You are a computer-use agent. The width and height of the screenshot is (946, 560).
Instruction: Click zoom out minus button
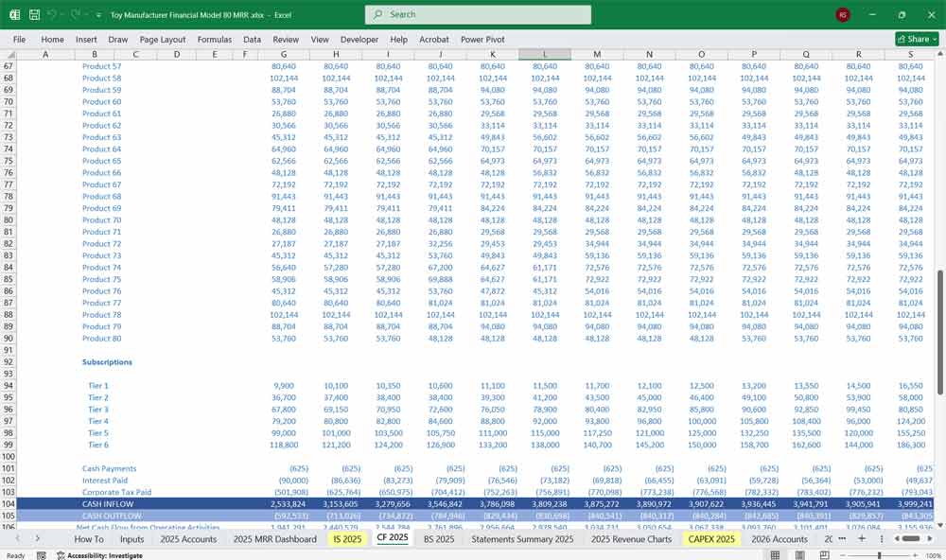844,555
